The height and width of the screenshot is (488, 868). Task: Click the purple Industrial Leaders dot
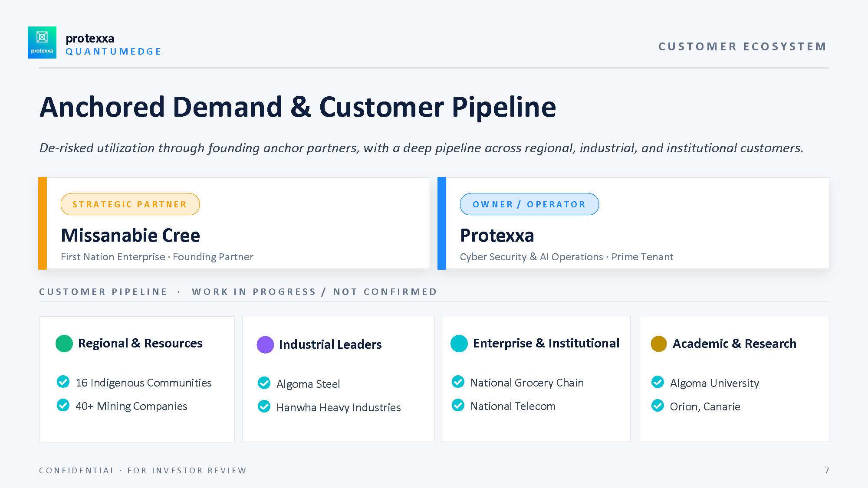265,345
